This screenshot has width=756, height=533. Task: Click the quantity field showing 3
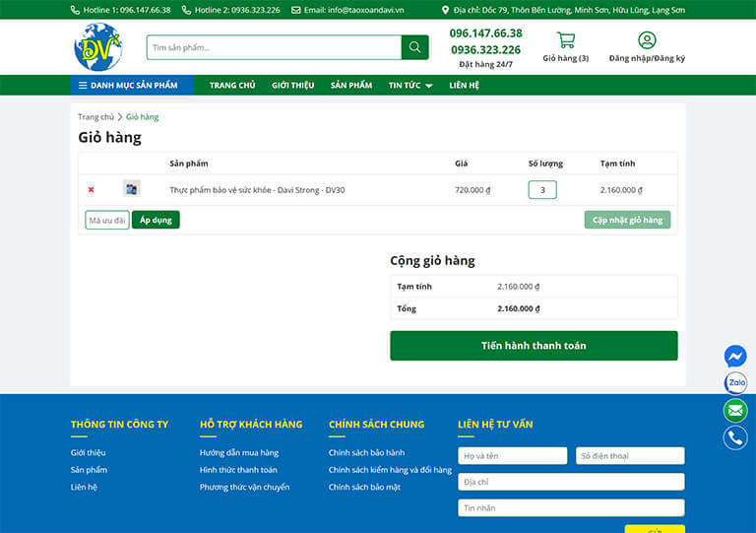[x=542, y=189]
